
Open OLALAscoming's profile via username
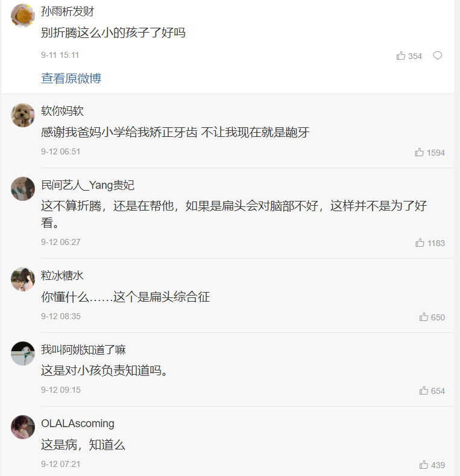77,424
